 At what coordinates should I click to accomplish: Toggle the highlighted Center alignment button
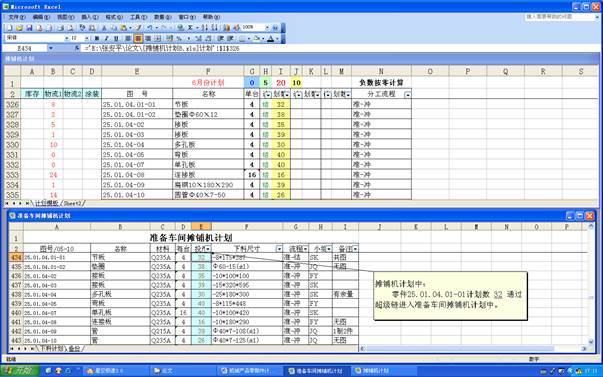pos(138,38)
